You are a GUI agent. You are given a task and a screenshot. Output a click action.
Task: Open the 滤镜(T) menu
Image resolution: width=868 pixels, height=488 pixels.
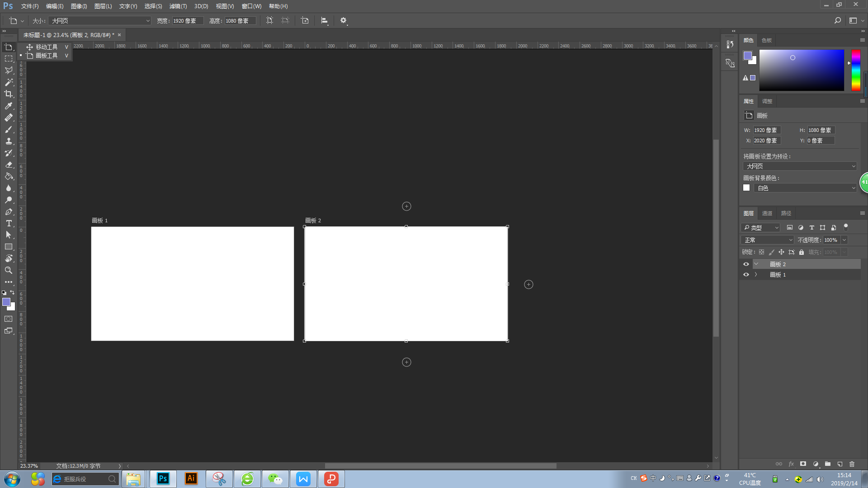point(178,6)
